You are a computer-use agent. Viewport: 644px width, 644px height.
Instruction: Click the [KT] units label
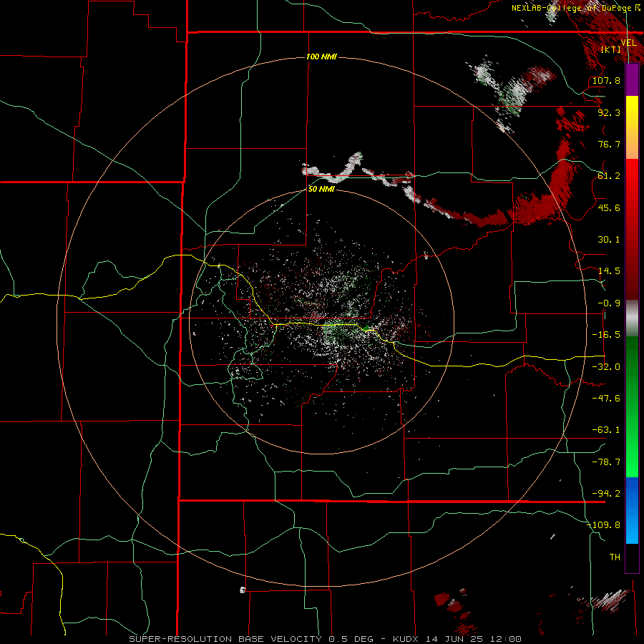611,49
